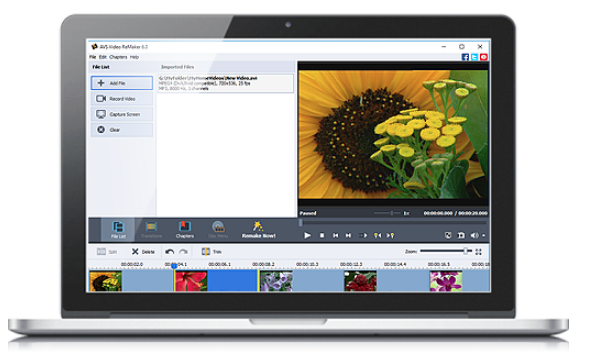Image resolution: width=592 pixels, height=364 pixels.
Task: Clear the imported file list
Action: 122,130
